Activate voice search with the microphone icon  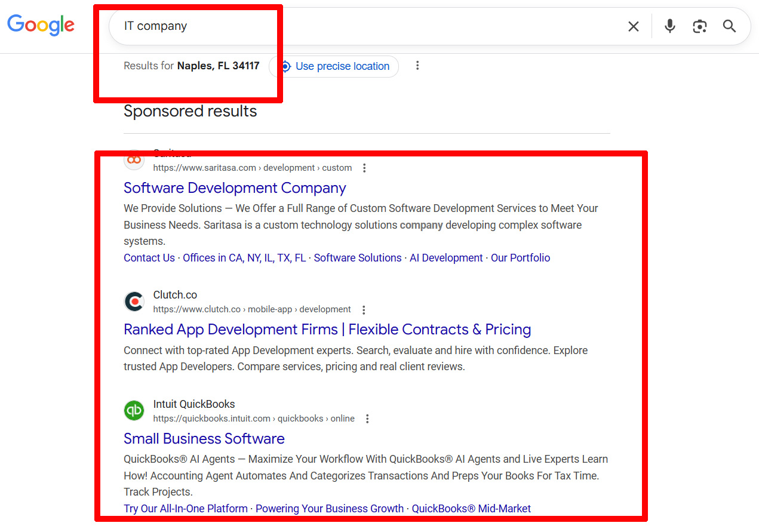[x=669, y=26]
